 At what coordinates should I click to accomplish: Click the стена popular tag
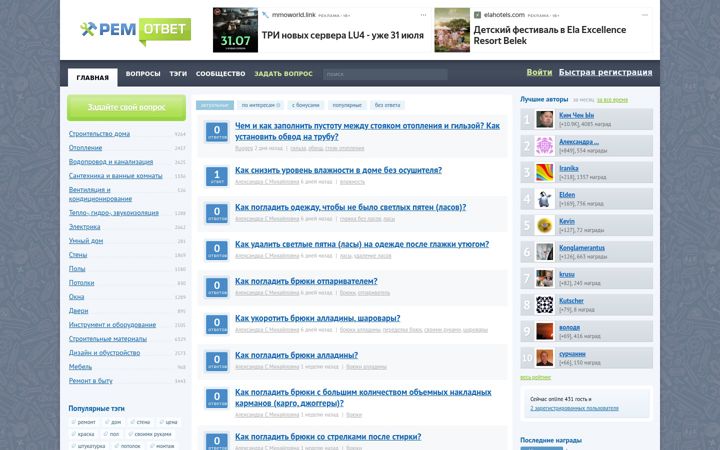click(140, 422)
